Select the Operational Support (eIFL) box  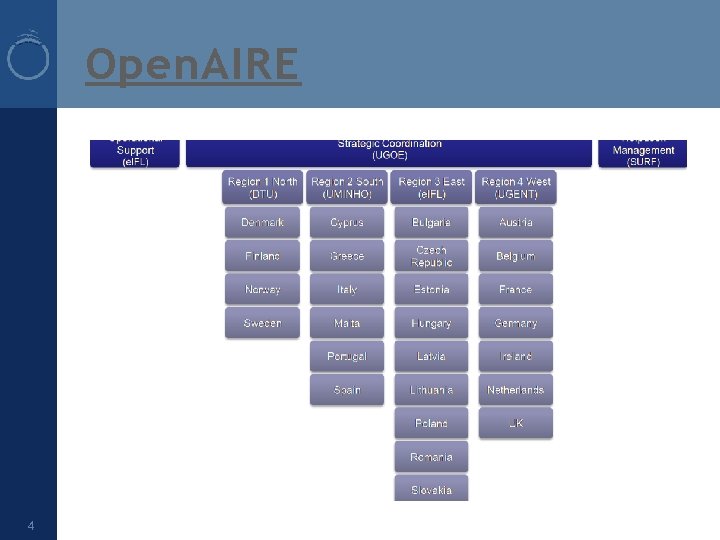pyautogui.click(x=135, y=153)
